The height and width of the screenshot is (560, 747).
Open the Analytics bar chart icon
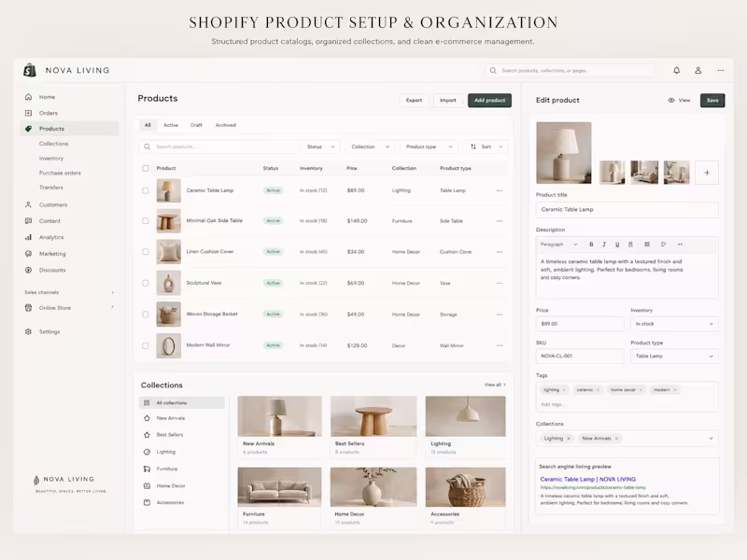coord(29,237)
